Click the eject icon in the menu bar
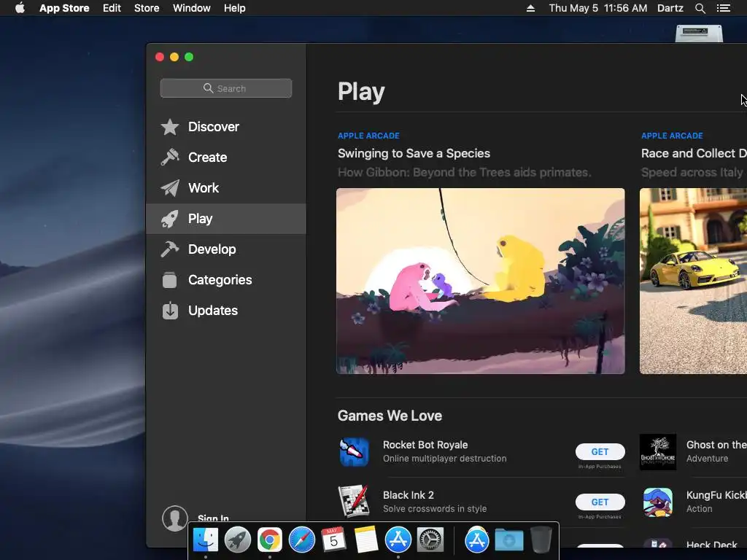Viewport: 747px width, 560px height. point(530,8)
